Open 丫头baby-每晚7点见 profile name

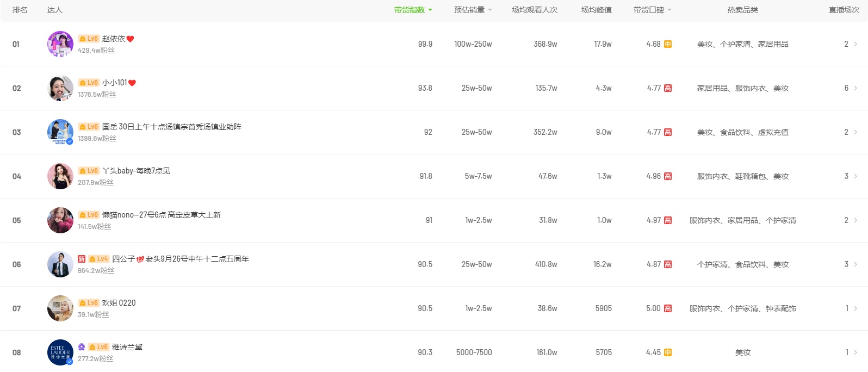(x=136, y=171)
